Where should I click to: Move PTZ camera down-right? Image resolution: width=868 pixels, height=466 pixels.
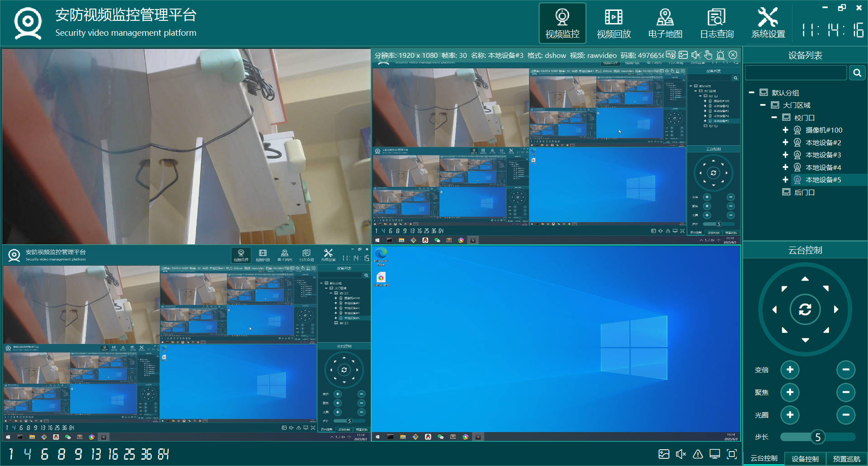[826, 330]
